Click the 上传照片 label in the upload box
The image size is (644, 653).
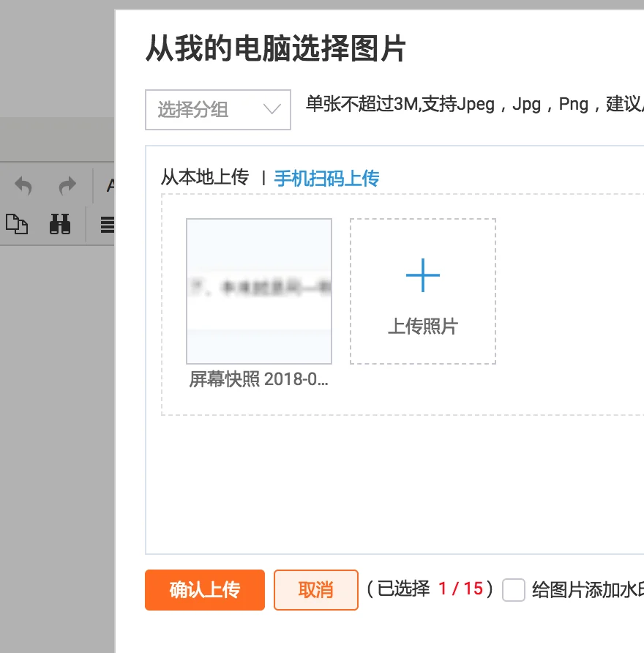423,326
